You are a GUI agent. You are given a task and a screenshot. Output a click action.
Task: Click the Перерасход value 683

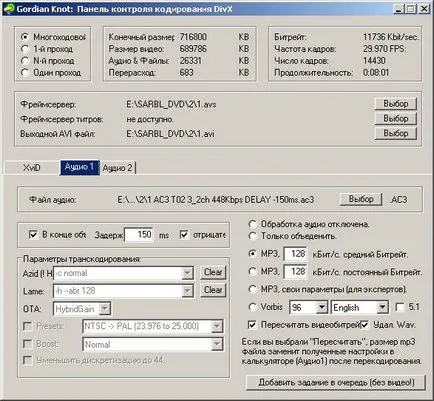pos(187,72)
